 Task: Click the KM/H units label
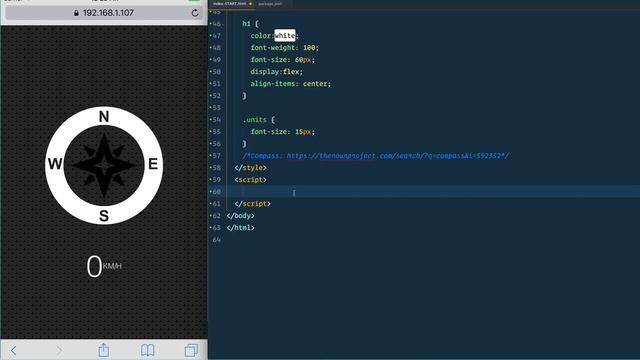point(112,266)
